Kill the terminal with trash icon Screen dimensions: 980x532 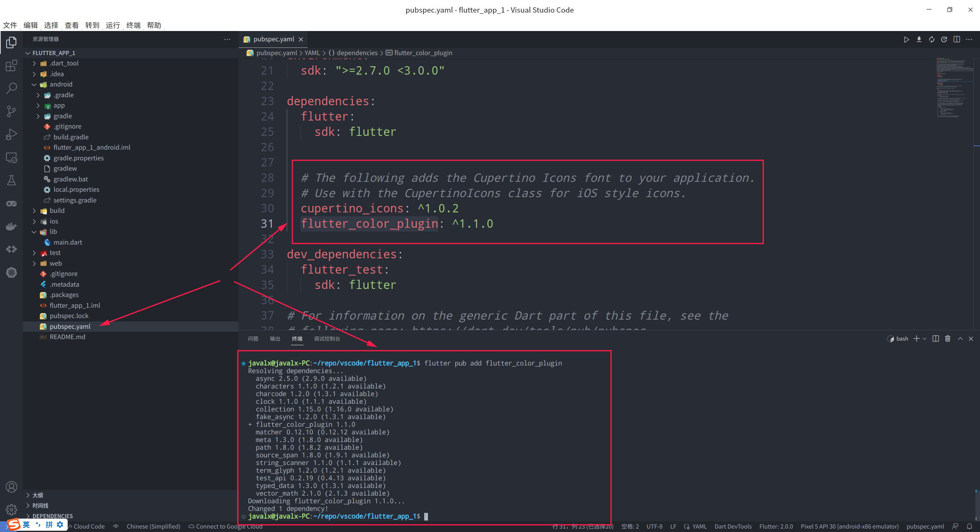(x=948, y=339)
